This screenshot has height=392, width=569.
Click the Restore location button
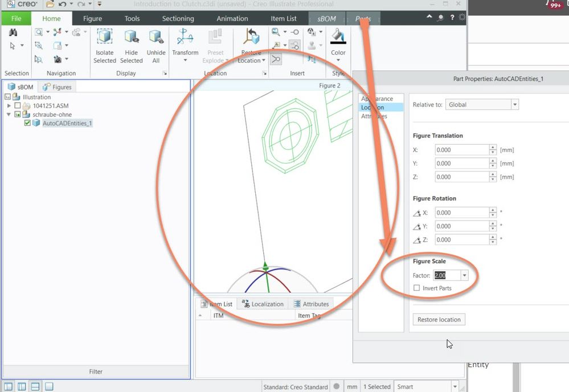tap(439, 320)
